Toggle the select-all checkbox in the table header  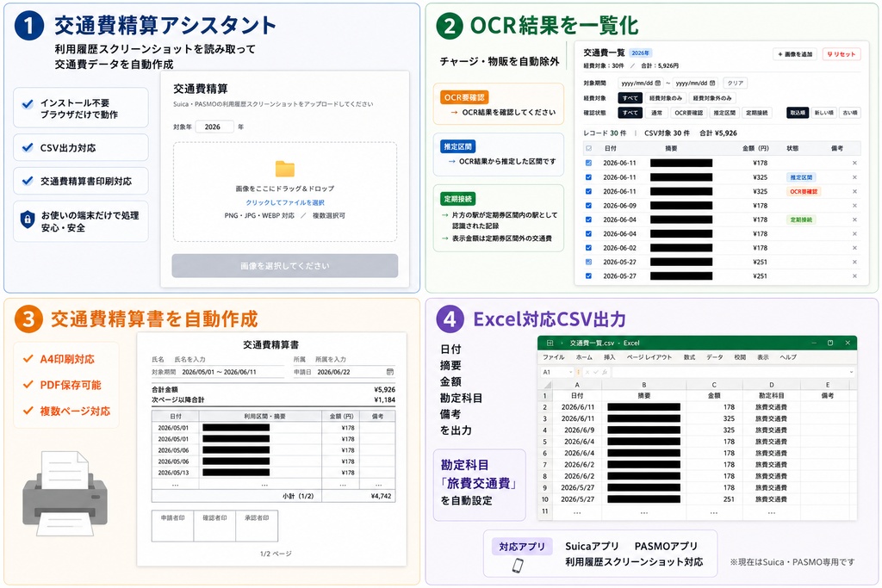pyautogui.click(x=589, y=148)
